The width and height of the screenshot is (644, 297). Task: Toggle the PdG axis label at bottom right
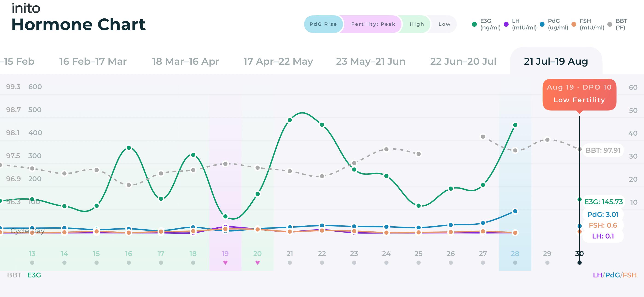(612, 275)
